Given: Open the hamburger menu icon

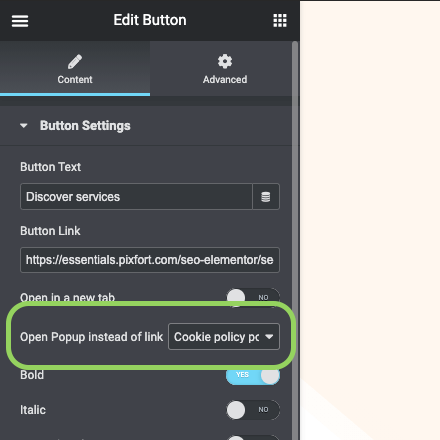Looking at the screenshot, I should (x=20, y=21).
